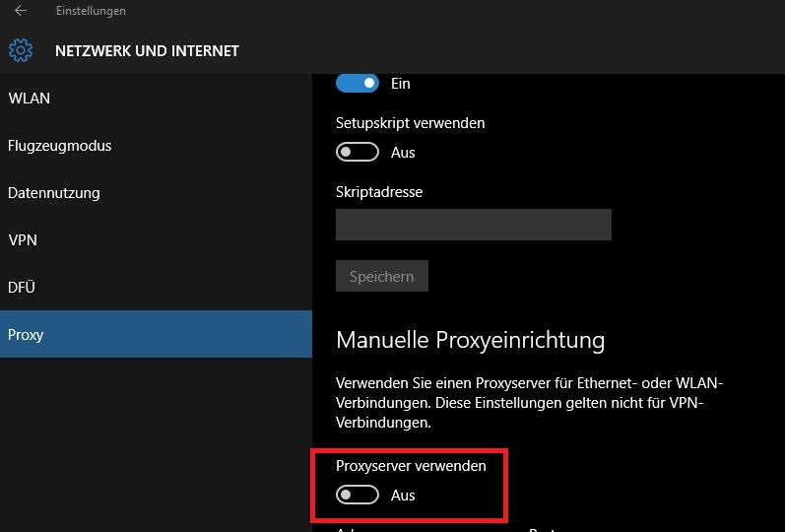Click the Proxyserver verwenden label
Image resolution: width=785 pixels, height=532 pixels.
click(x=411, y=466)
